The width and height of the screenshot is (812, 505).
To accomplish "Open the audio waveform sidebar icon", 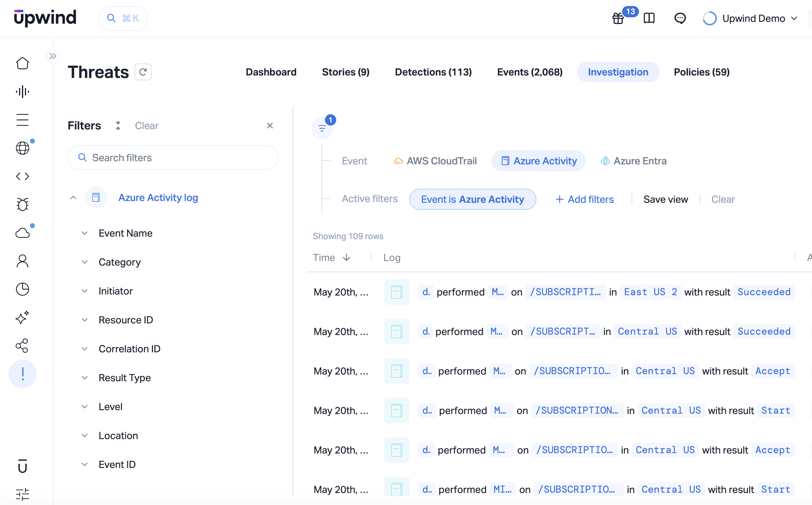I will (x=23, y=92).
